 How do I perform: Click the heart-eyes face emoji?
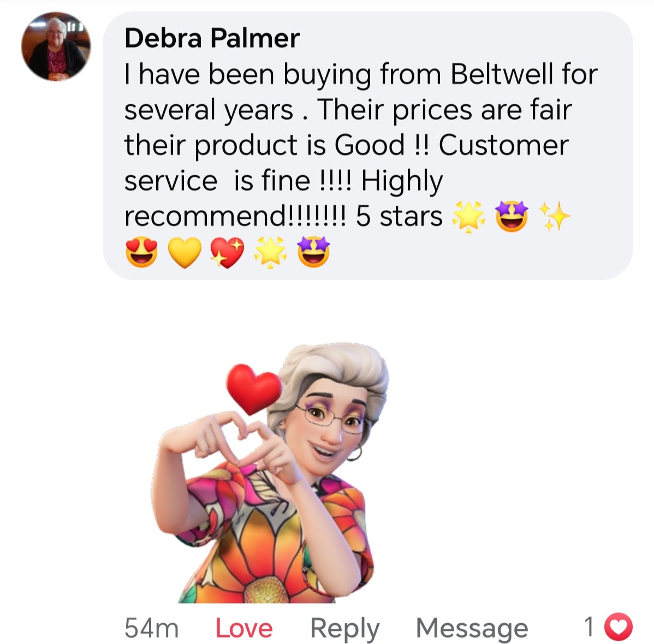142,252
